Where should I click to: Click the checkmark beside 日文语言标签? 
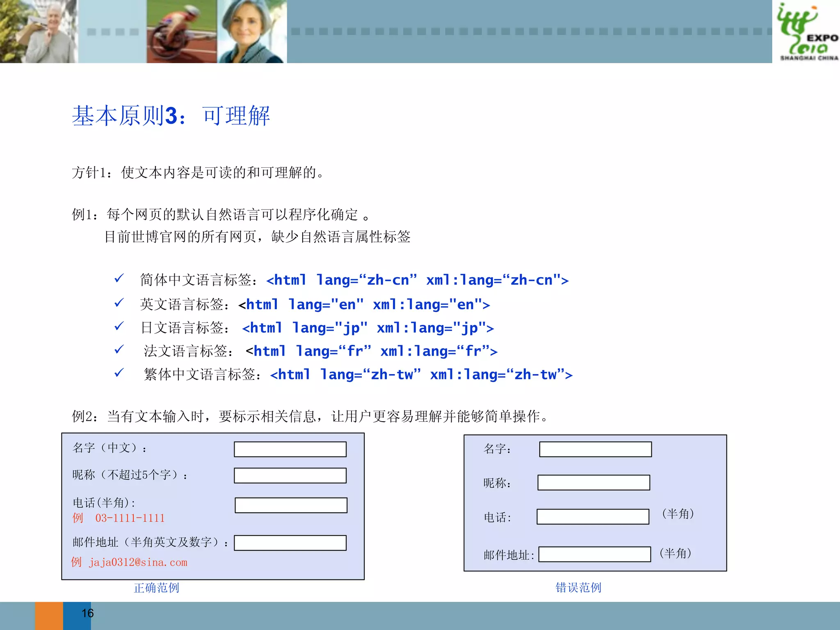(119, 326)
